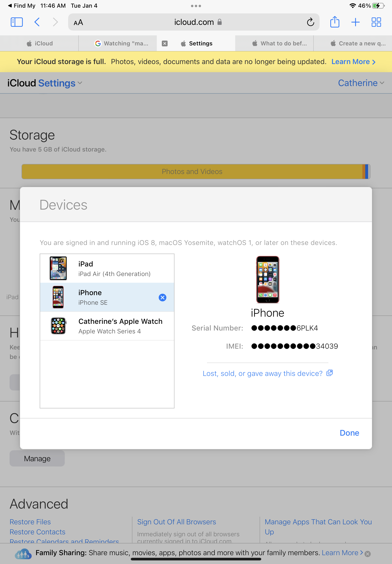Screen dimensions: 392x564
Task: Open a new browser tab
Action: click(x=355, y=22)
